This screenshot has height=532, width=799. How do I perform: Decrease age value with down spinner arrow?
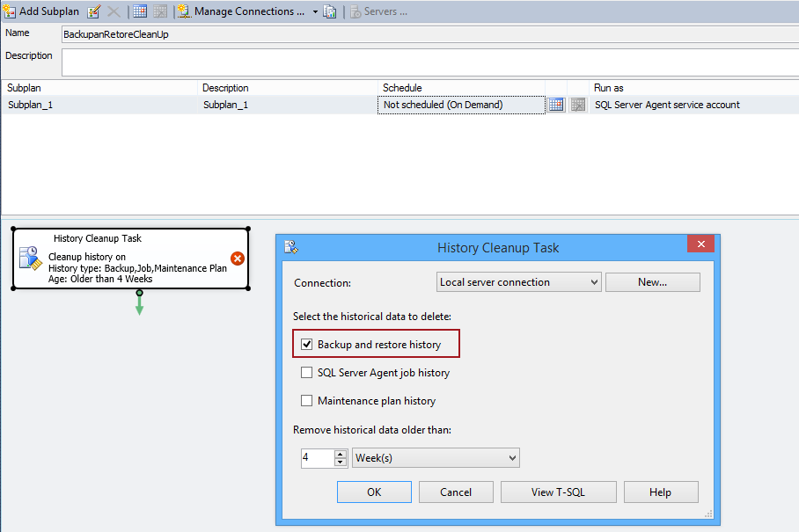(341, 463)
